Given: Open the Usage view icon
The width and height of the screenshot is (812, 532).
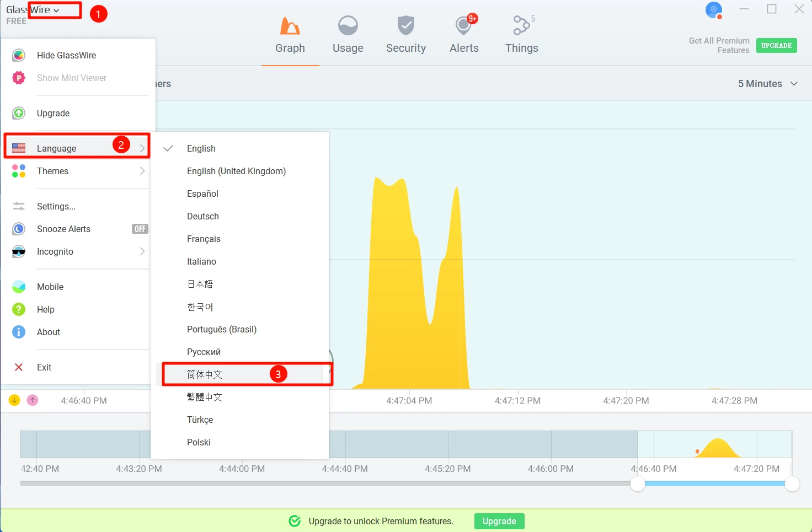Looking at the screenshot, I should [348, 26].
